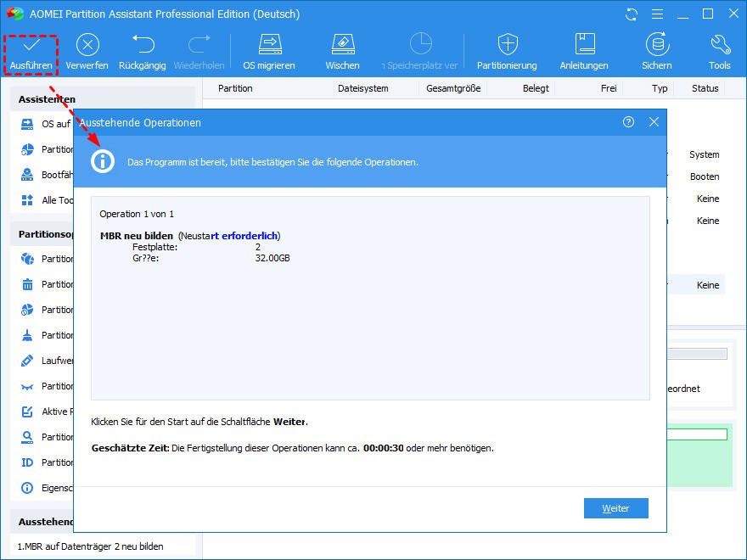Click the greyed Wiederholen redo icon
Viewport: 747px width, 560px height.
coord(199,44)
